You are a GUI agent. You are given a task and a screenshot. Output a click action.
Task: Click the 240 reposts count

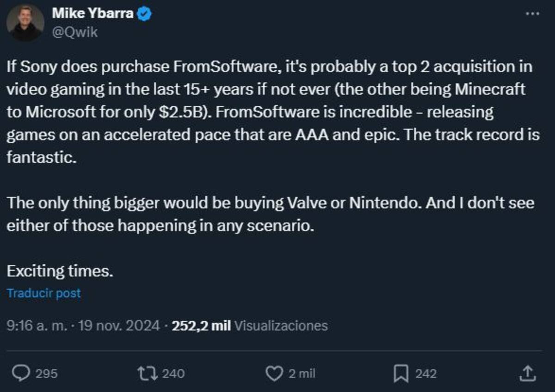pos(173,374)
